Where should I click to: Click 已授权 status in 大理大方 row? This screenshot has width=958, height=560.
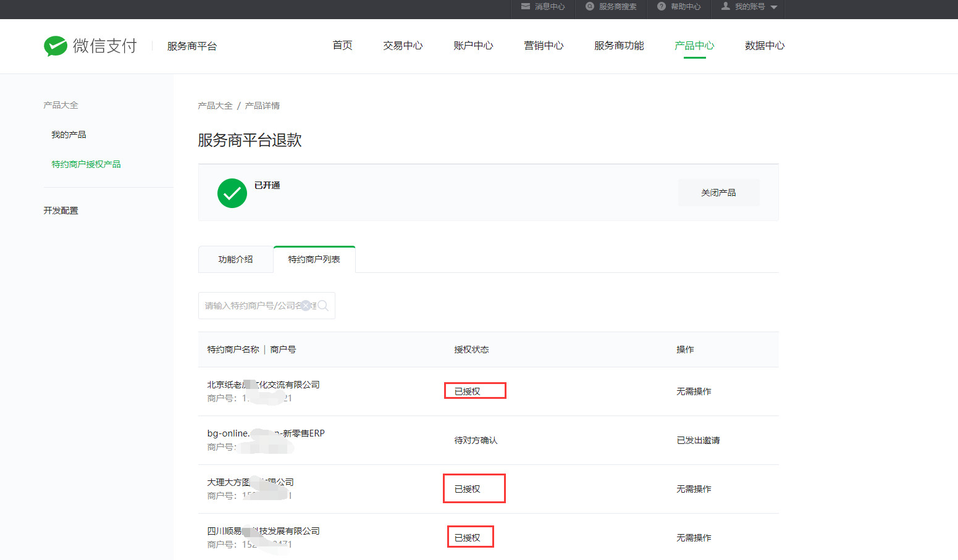467,489
